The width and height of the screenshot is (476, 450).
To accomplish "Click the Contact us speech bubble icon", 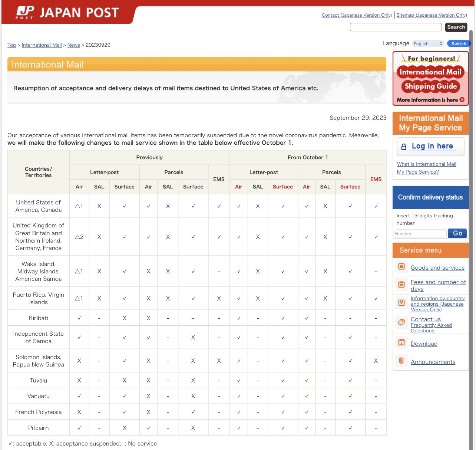I will (401, 322).
